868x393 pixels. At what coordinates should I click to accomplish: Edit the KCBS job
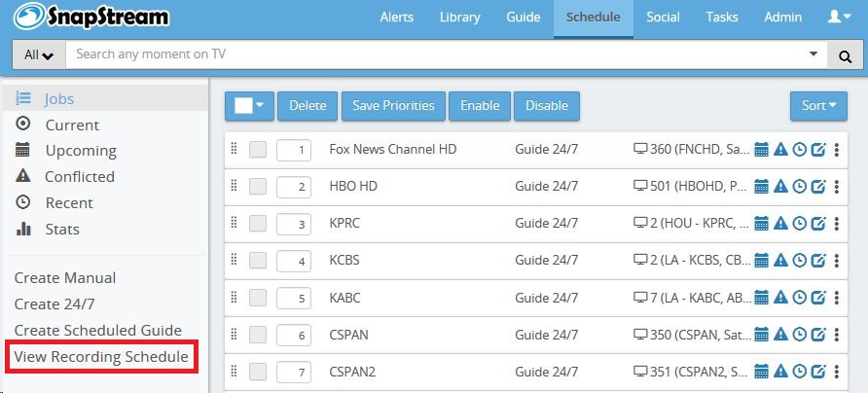point(818,261)
